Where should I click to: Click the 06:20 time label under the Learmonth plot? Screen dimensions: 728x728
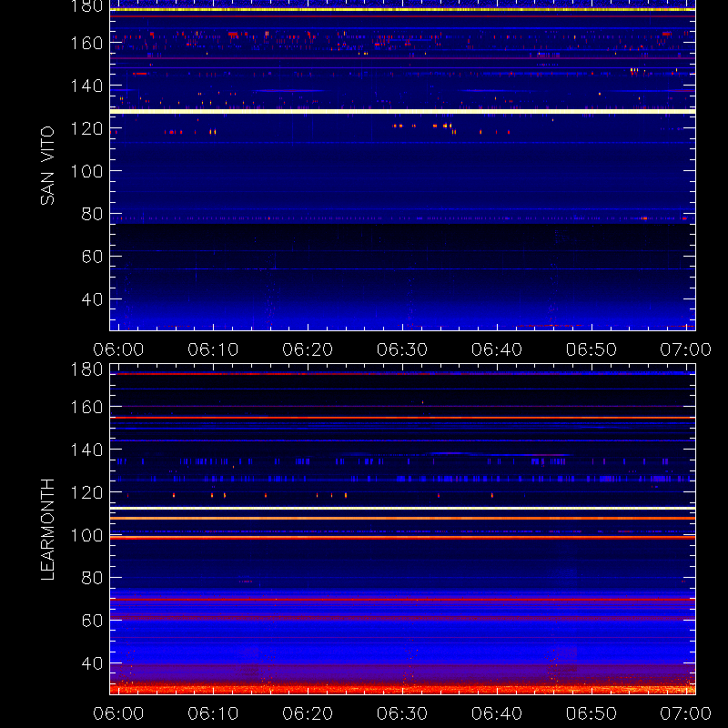tap(308, 713)
